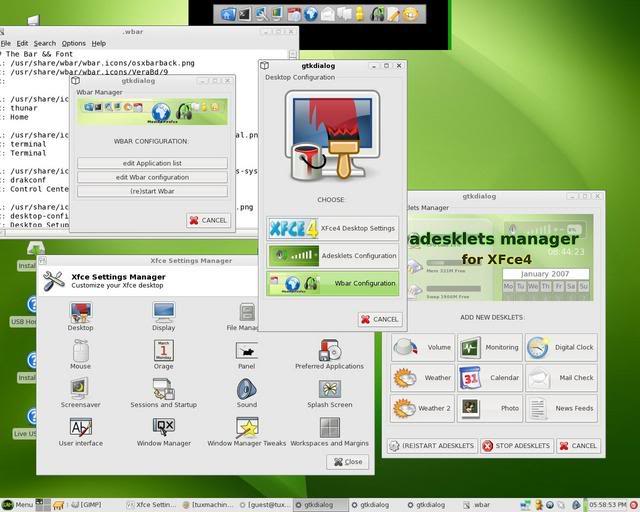Open Preferred Applications settings
The height and width of the screenshot is (512, 640).
point(329,351)
